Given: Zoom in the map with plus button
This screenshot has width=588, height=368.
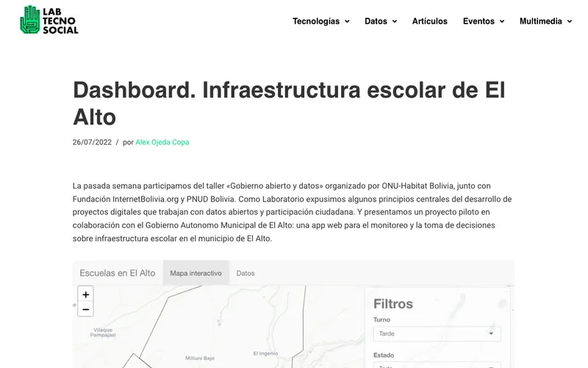Looking at the screenshot, I should coord(86,294).
